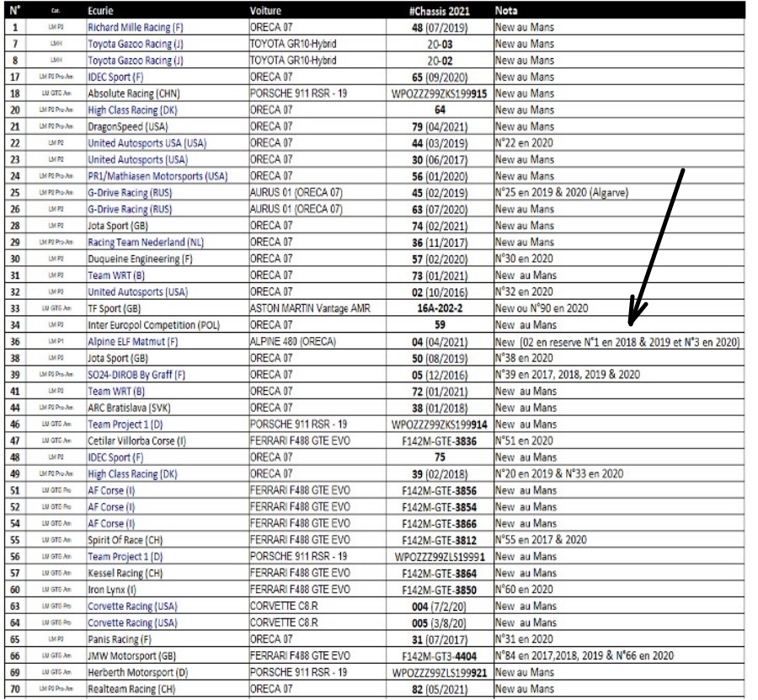Click the AF Corse (I) link in row 52
Image resolution: width=758 pixels, height=700 pixels.
point(111,507)
